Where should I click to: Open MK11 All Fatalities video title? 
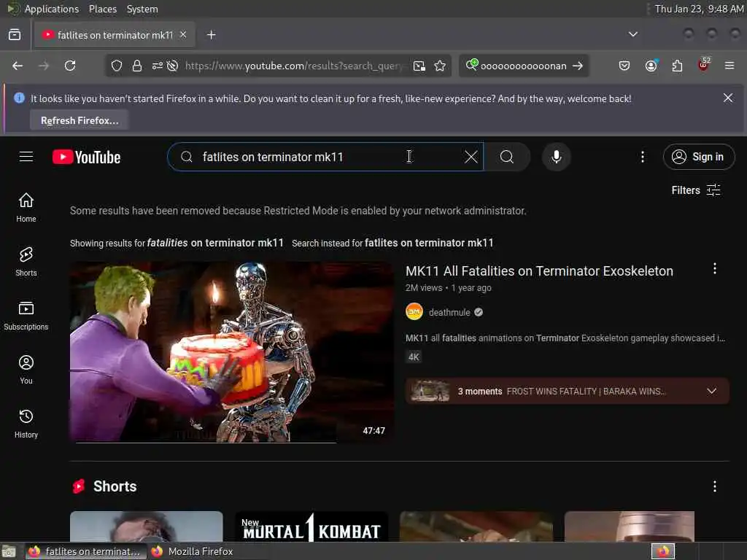[539, 271]
